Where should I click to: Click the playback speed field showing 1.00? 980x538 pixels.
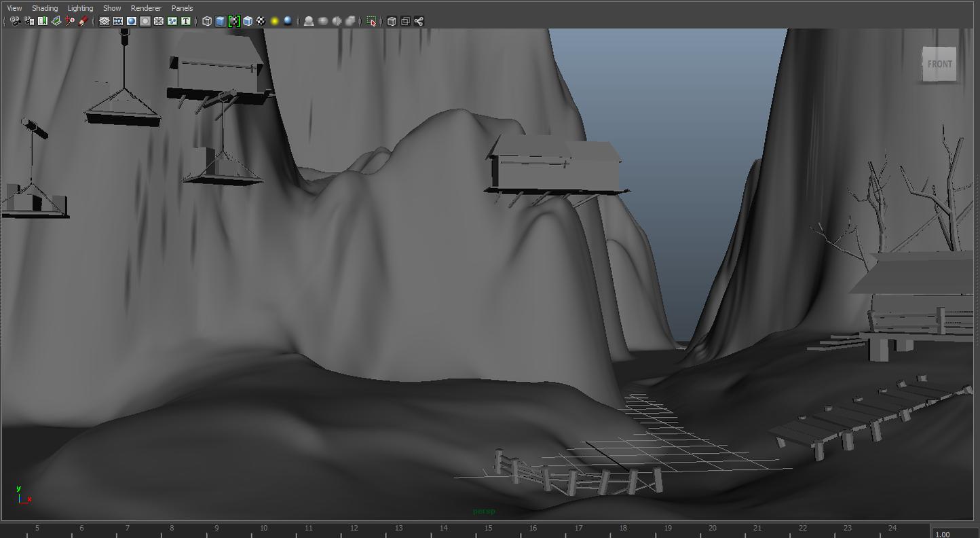click(955, 533)
